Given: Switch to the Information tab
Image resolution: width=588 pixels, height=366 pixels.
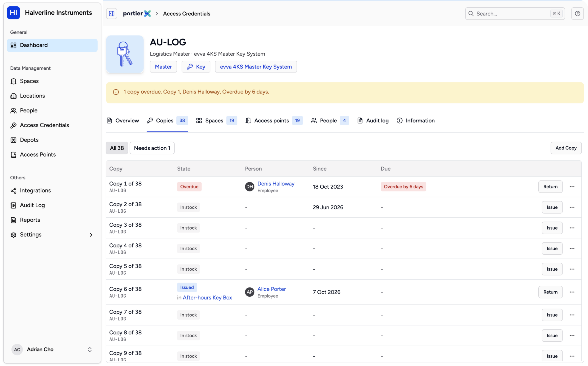Looking at the screenshot, I should coord(416,121).
